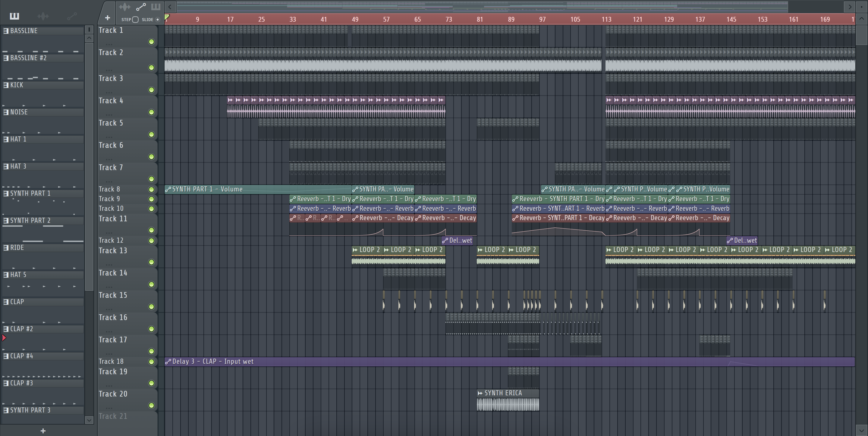
Task: Click the picker panel vertical scrollbar thumb
Action: click(89, 166)
